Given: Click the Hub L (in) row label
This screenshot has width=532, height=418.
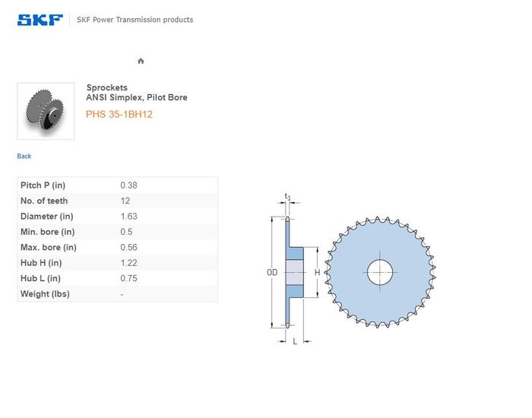Looking at the screenshot, I should tap(41, 278).
